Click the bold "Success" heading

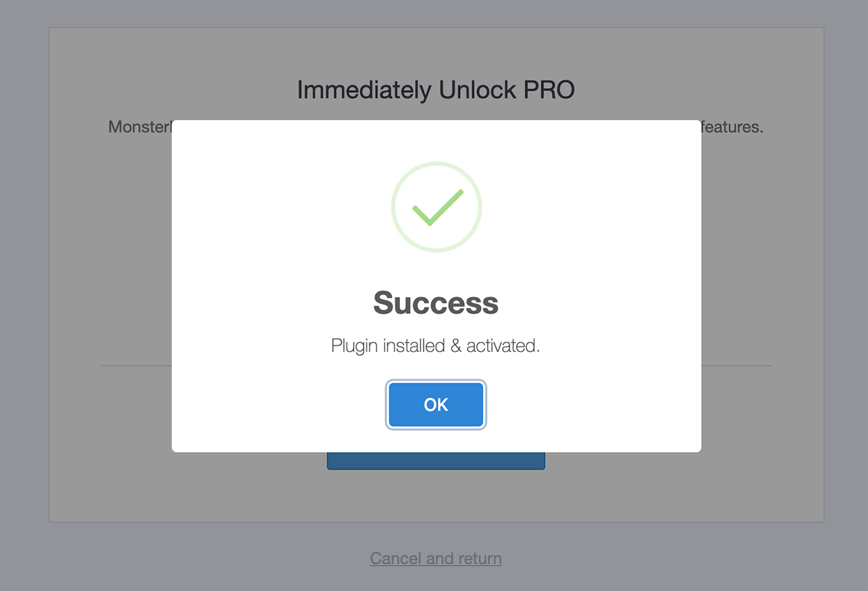pos(436,303)
